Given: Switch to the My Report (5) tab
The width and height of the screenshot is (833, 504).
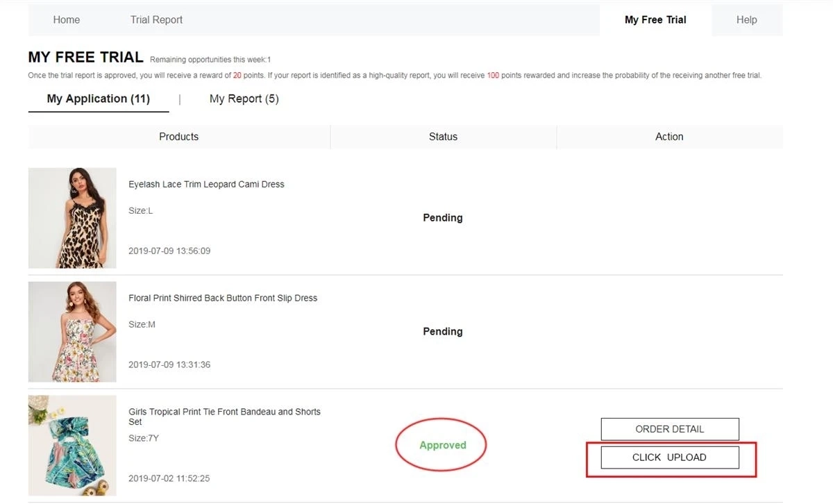Looking at the screenshot, I should 244,98.
